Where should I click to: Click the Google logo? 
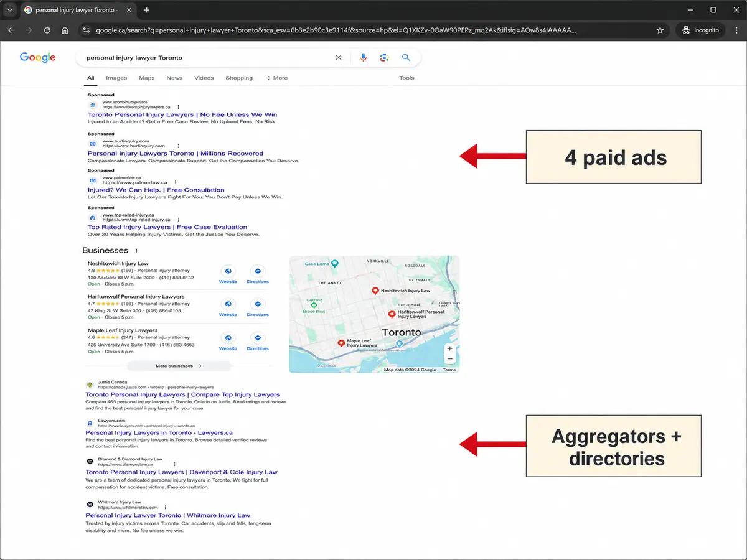[x=37, y=57]
